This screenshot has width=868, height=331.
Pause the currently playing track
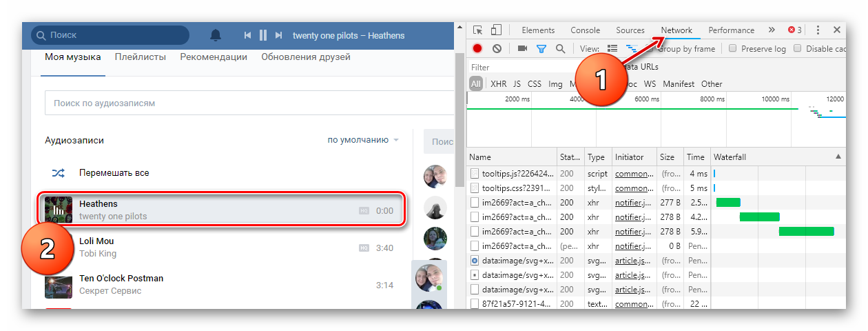263,35
